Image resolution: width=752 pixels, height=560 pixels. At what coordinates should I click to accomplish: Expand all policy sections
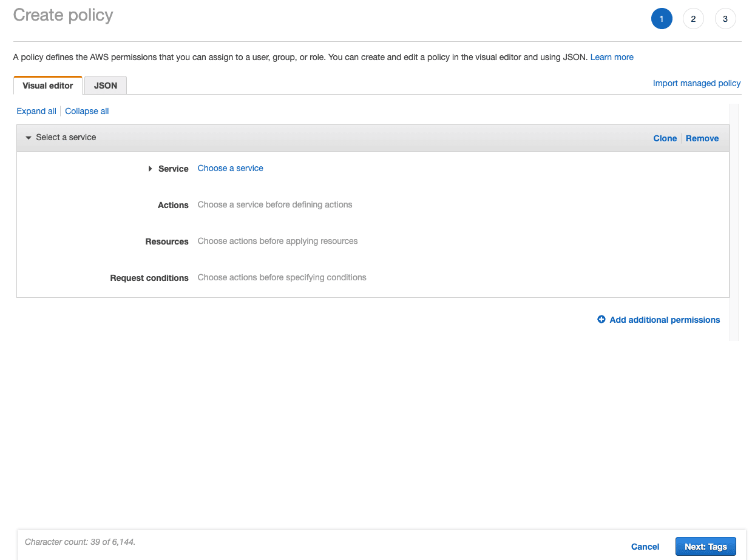[36, 111]
